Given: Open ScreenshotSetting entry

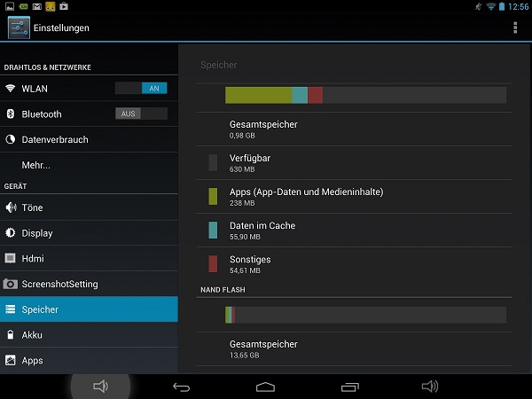Looking at the screenshot, I should pyautogui.click(x=89, y=284).
